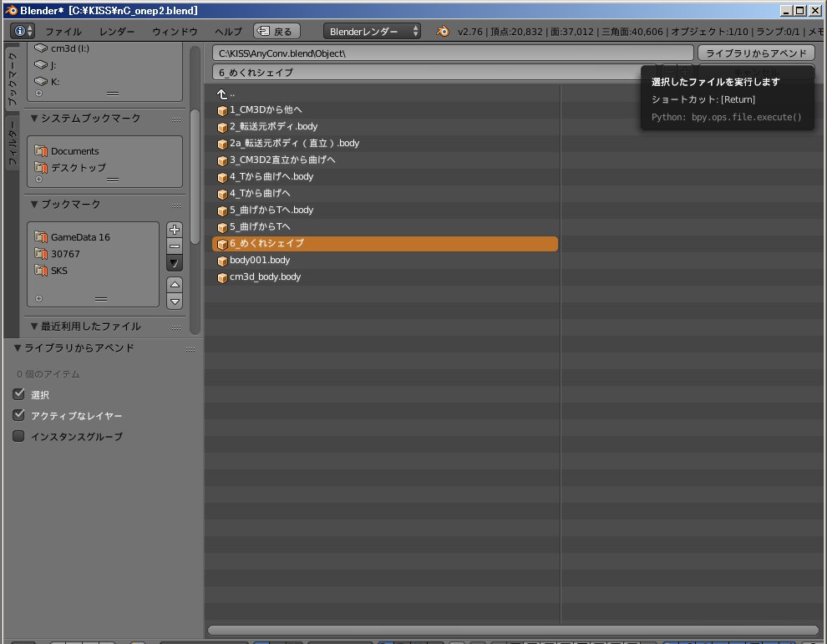Open the ヘルプ menu

(x=228, y=32)
